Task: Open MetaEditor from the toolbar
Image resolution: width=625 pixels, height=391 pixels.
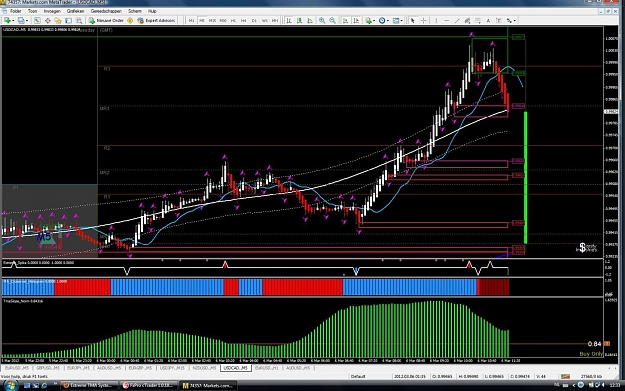Action: pyautogui.click(x=130, y=20)
